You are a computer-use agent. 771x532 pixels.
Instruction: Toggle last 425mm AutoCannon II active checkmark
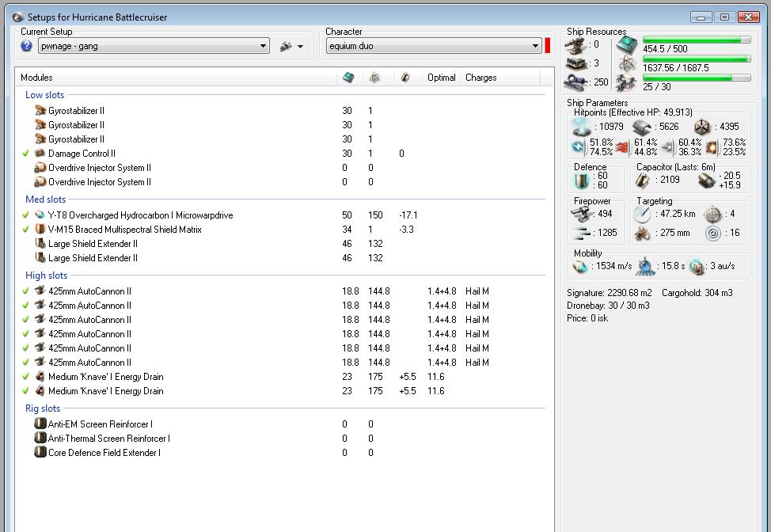26,363
